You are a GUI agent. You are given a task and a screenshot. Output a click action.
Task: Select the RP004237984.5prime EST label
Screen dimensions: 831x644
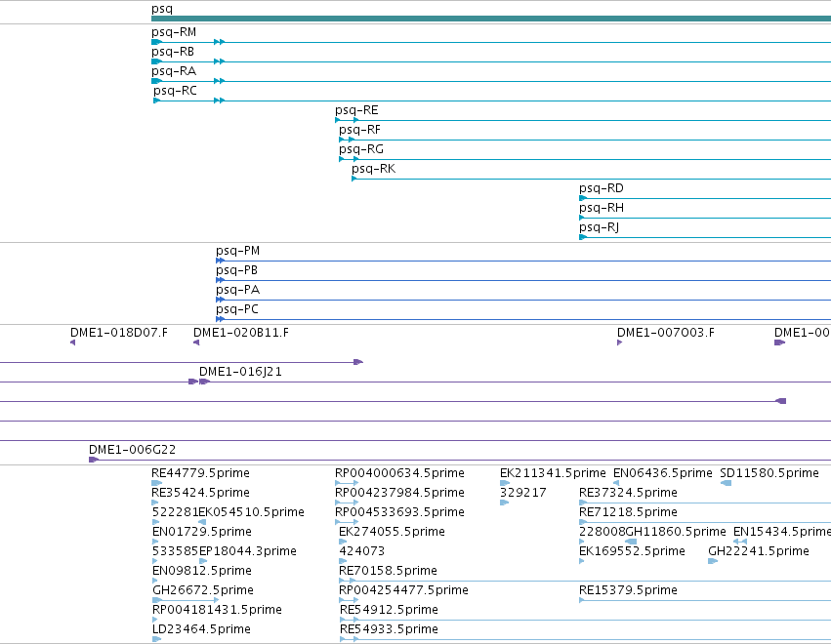click(399, 493)
